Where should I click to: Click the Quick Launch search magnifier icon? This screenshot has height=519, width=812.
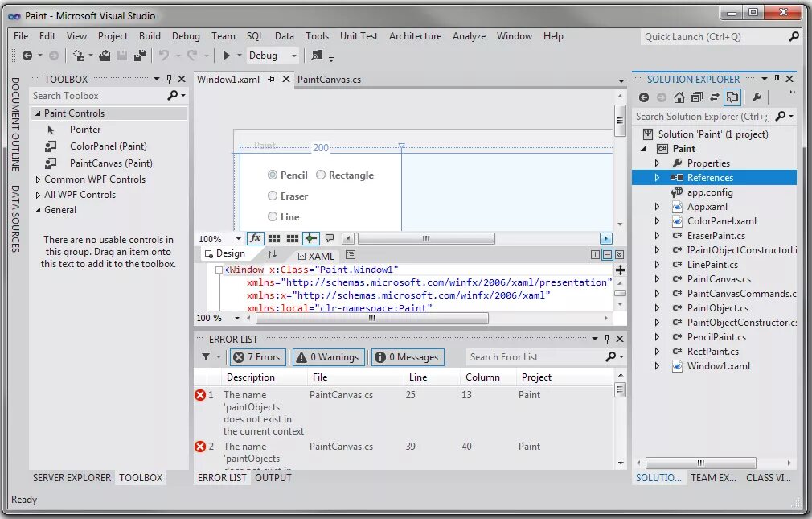pyautogui.click(x=794, y=37)
